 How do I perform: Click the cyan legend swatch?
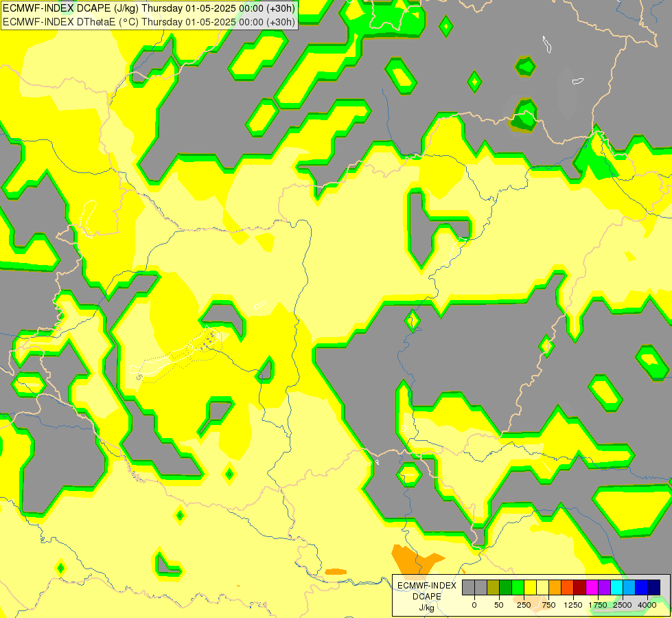[616, 587]
